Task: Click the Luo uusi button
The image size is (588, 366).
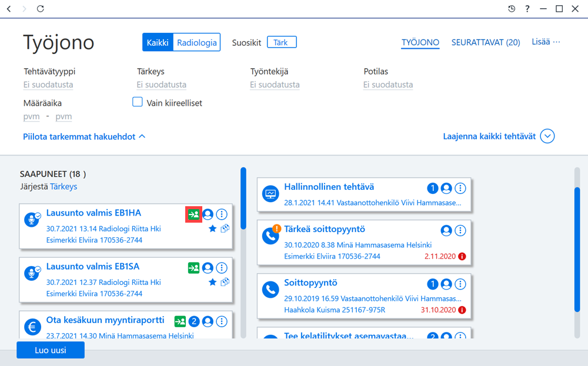Action: tap(51, 350)
